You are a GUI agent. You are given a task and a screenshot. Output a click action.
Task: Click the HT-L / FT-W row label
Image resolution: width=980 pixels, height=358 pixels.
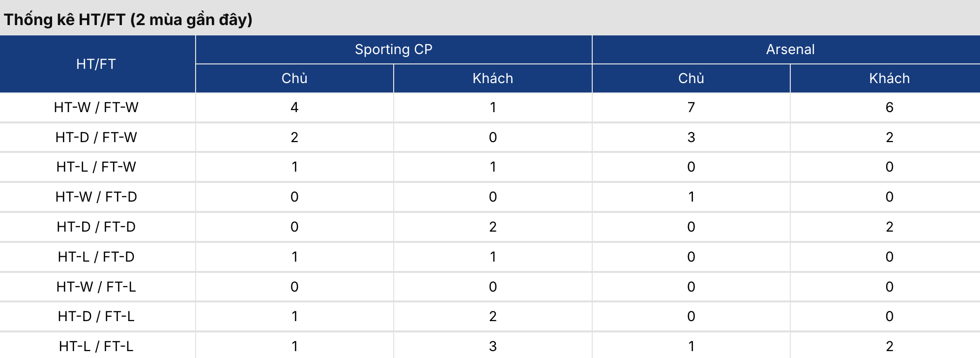pos(96,167)
